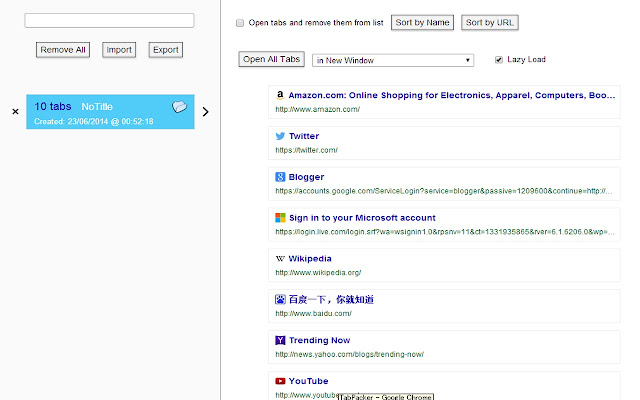Open the Trending Now link
The width and height of the screenshot is (640, 400).
pyautogui.click(x=319, y=340)
